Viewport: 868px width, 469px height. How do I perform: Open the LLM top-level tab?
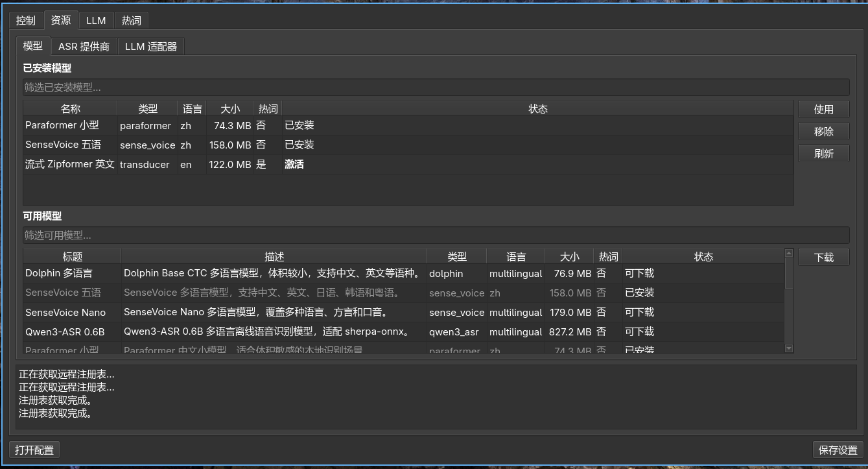(96, 21)
